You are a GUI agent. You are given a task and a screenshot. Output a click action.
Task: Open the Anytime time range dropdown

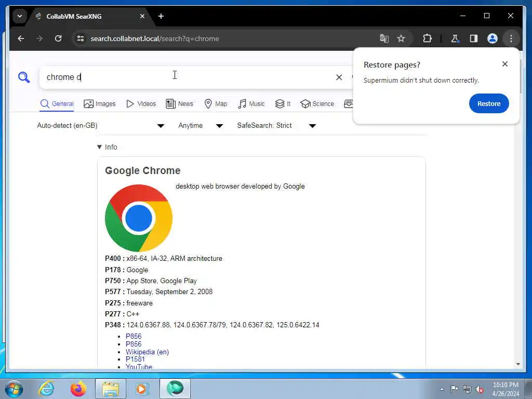[201, 126]
